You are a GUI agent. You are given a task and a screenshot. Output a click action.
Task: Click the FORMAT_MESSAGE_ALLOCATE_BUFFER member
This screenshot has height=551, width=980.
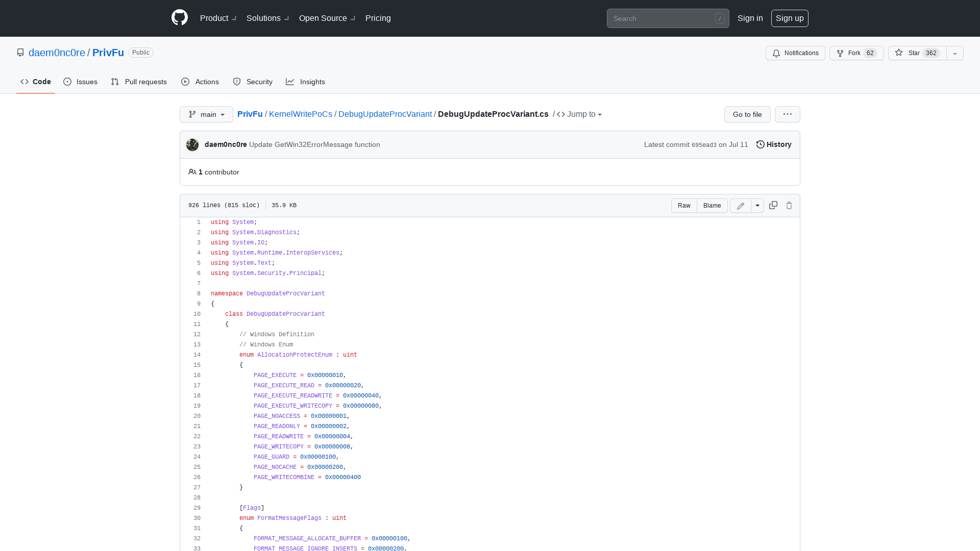tap(307, 539)
